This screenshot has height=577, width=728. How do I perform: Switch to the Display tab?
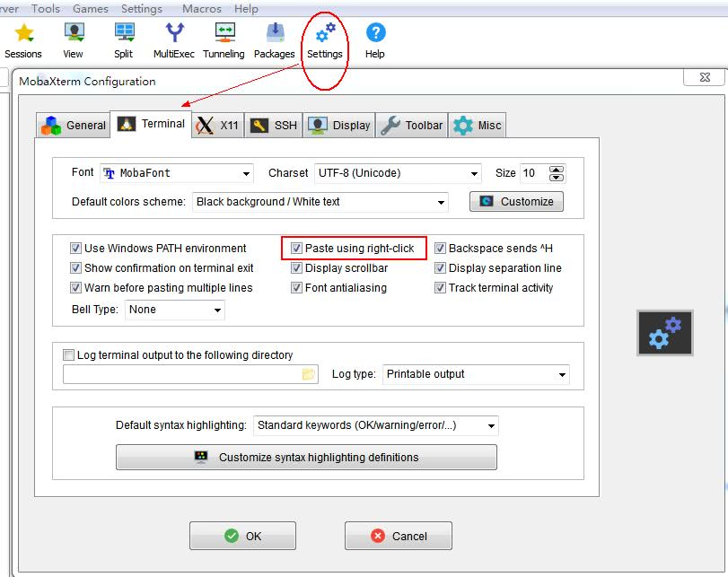click(339, 126)
